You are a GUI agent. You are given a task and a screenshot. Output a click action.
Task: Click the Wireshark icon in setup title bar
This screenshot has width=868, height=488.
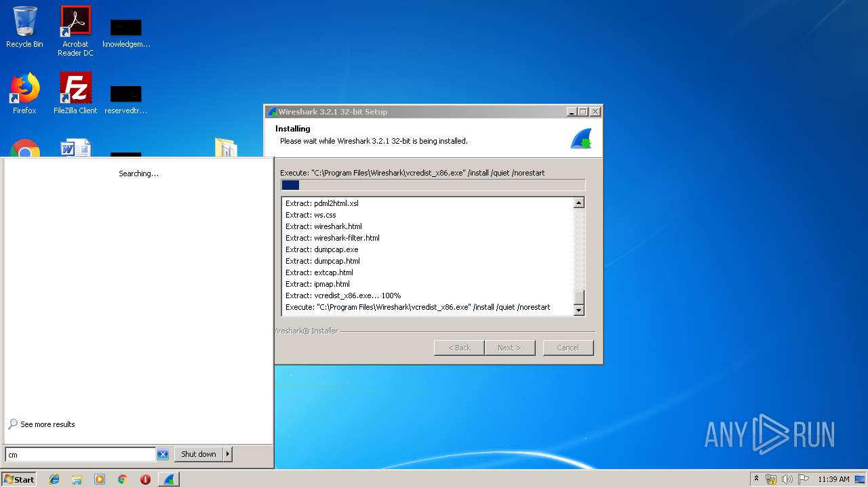272,112
